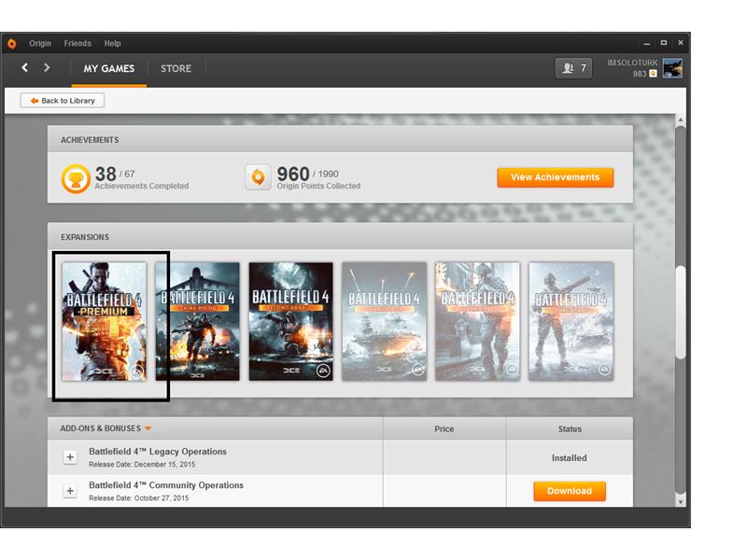Expand the Community Operations row plus button
The image size is (747, 560).
(70, 491)
